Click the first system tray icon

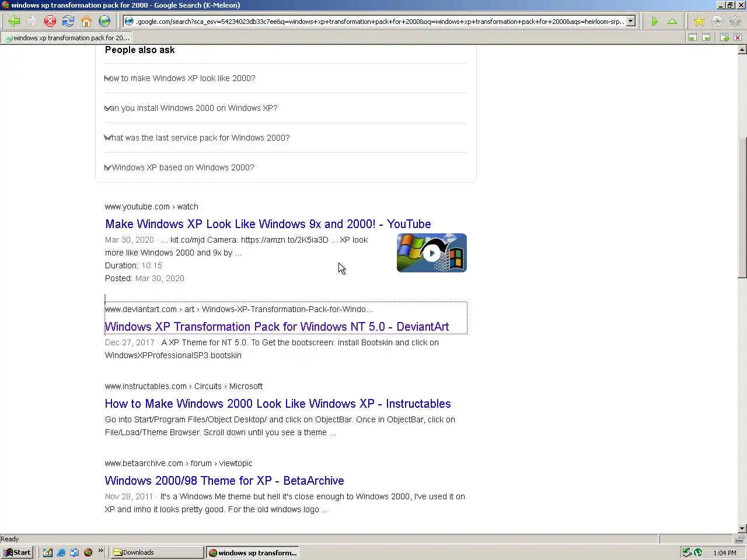[687, 552]
